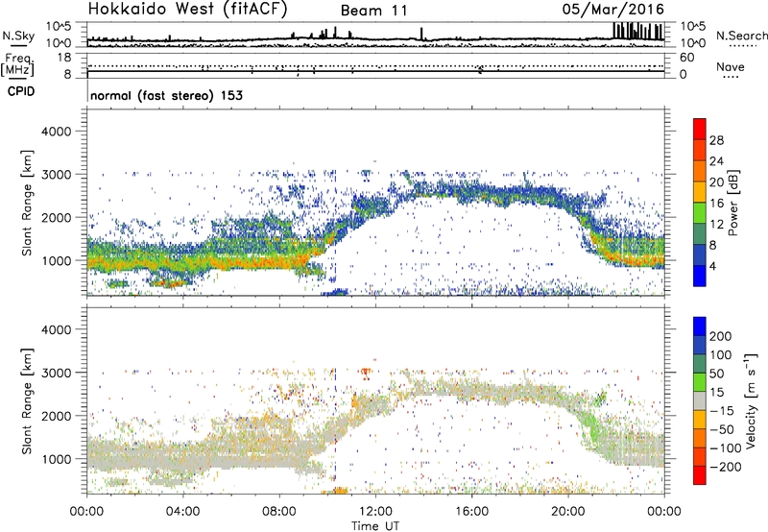Screen dimensions: 768x532
Task: Pick the red top segment of Power colorbar
Action: pos(700,130)
